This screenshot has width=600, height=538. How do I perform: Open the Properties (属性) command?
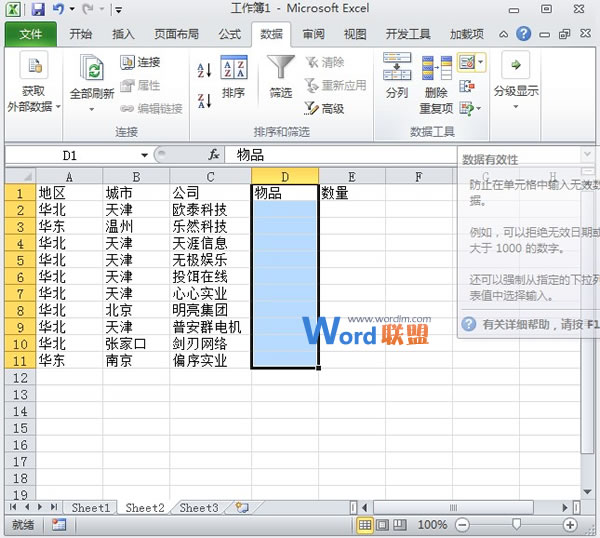(x=140, y=85)
